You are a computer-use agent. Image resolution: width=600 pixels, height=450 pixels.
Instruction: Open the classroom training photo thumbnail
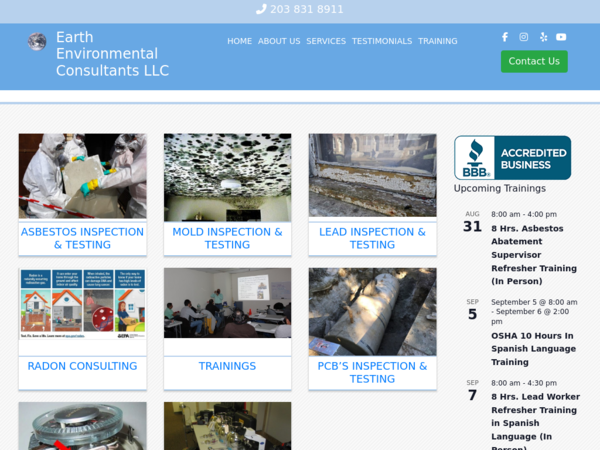coord(228,303)
